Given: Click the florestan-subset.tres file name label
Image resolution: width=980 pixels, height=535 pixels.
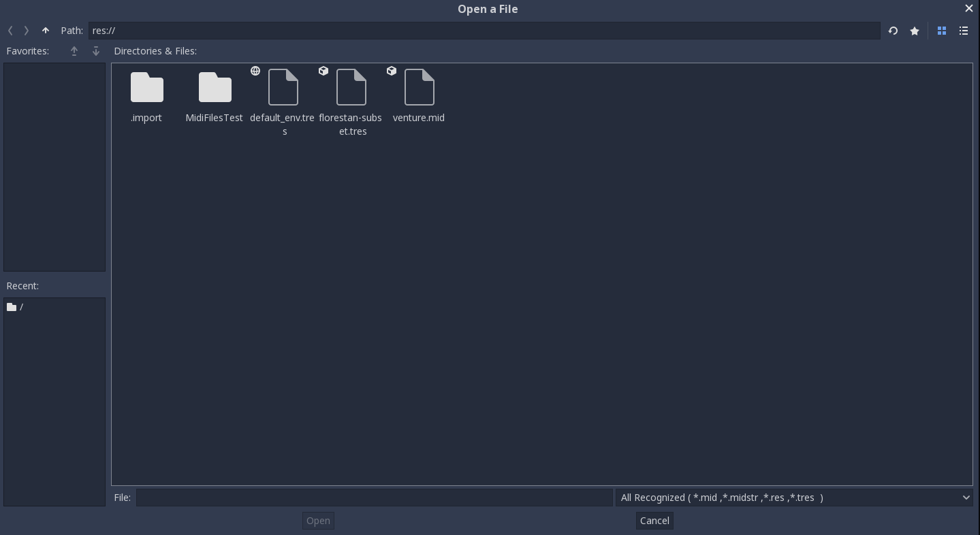Looking at the screenshot, I should click(351, 125).
